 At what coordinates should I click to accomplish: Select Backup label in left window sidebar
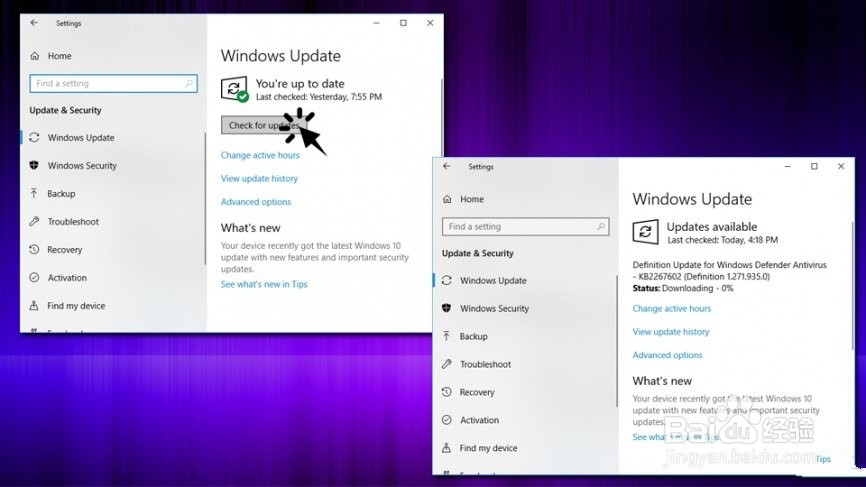coord(61,194)
